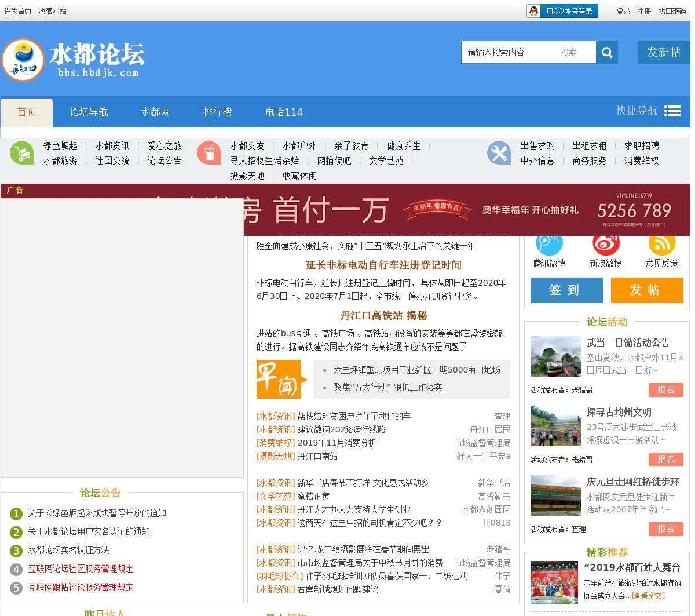Screen dimensions: 695x616
Task: Open the 排行榜 menu tab
Action: click(x=217, y=112)
